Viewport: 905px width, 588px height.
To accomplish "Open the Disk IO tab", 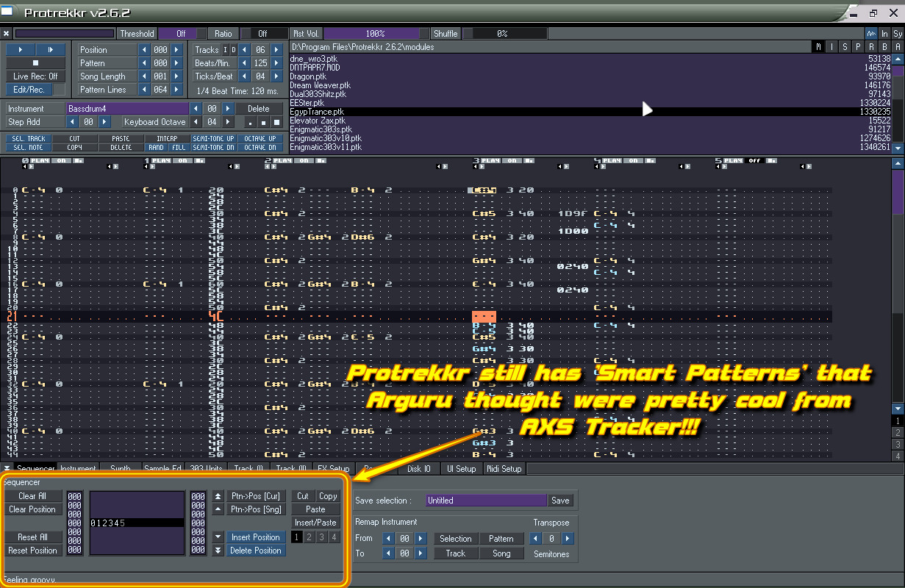I will [x=419, y=468].
